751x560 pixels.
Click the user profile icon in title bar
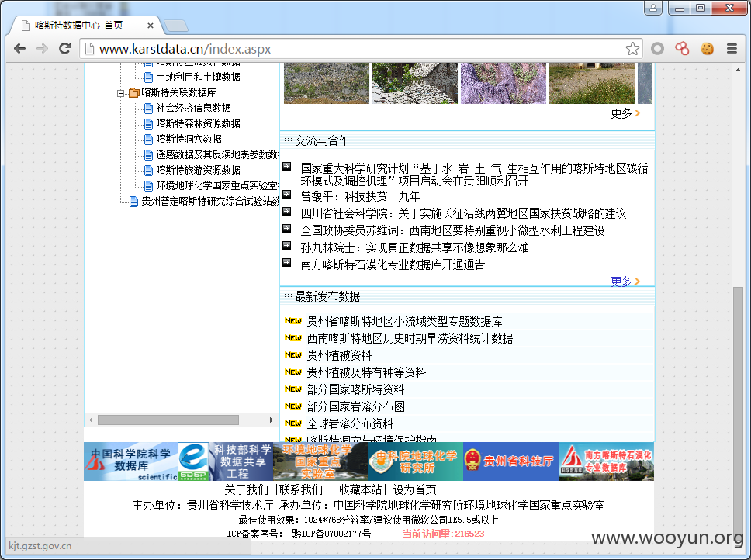tap(652, 8)
